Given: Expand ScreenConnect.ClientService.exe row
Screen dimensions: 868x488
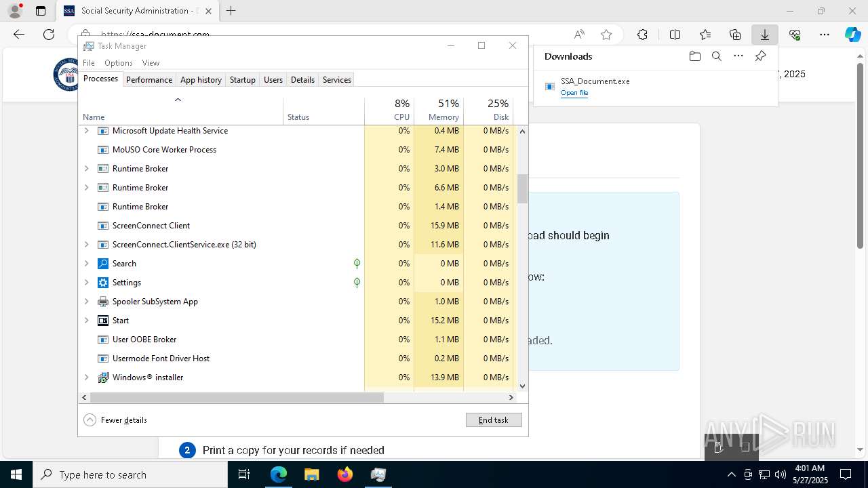Looking at the screenshot, I should 86,245.
